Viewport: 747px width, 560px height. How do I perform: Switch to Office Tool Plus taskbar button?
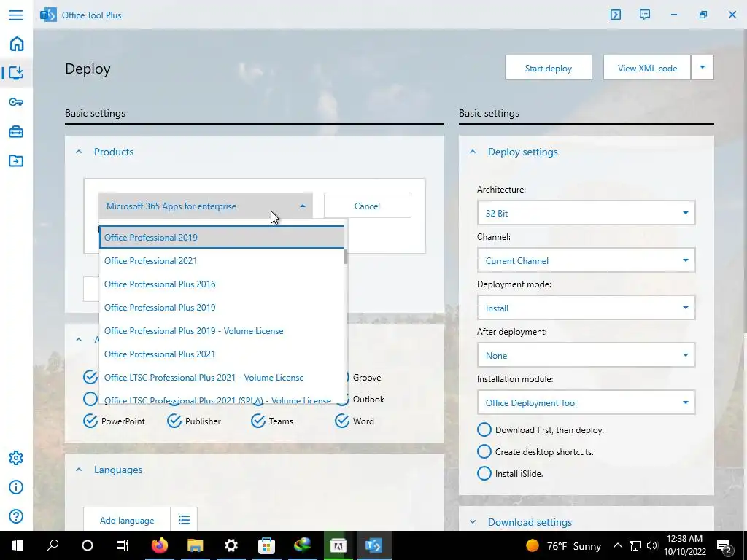pos(373,545)
